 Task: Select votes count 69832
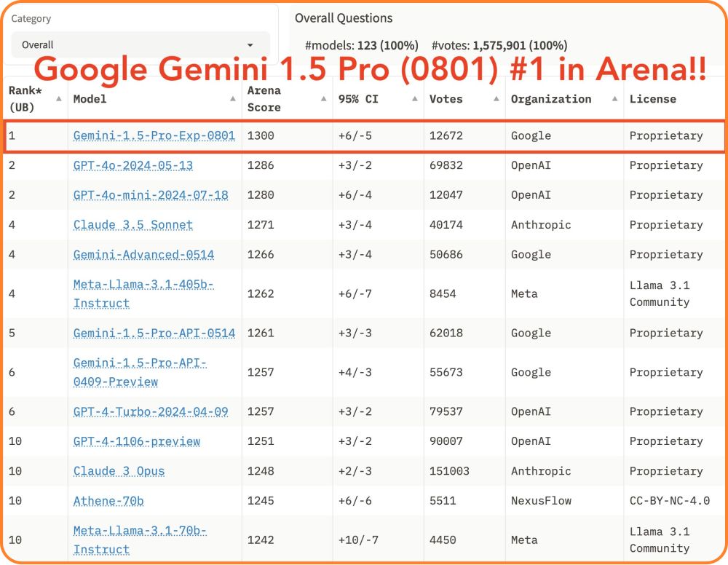point(446,165)
